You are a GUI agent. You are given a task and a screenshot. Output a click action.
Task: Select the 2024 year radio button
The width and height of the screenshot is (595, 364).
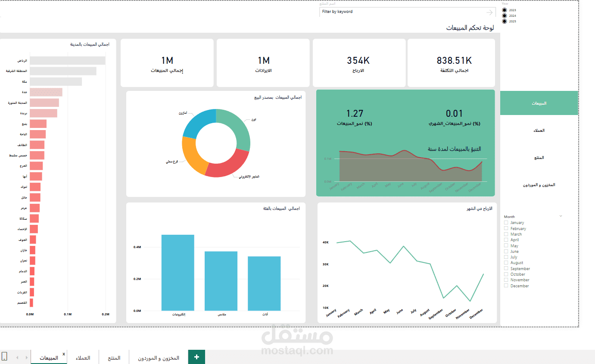click(x=505, y=16)
